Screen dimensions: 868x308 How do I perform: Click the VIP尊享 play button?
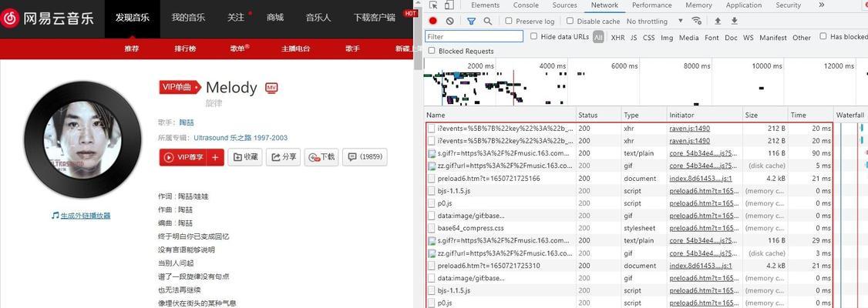183,157
